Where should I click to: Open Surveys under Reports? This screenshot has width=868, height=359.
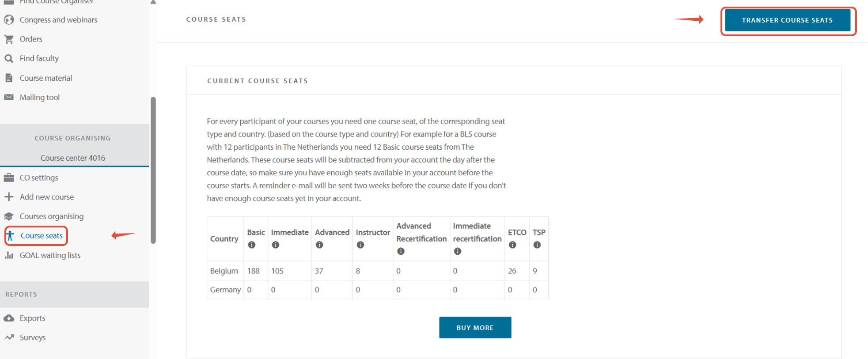pos(33,337)
